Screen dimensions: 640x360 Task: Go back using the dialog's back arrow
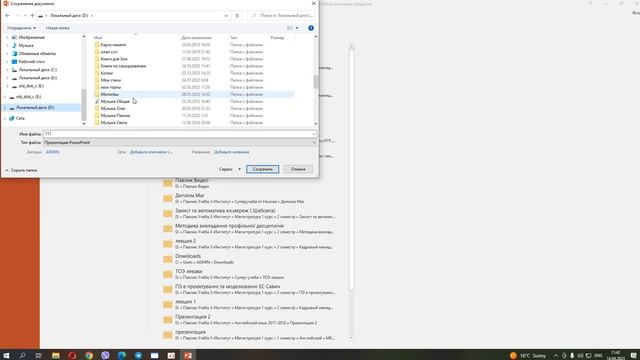(x=7, y=16)
